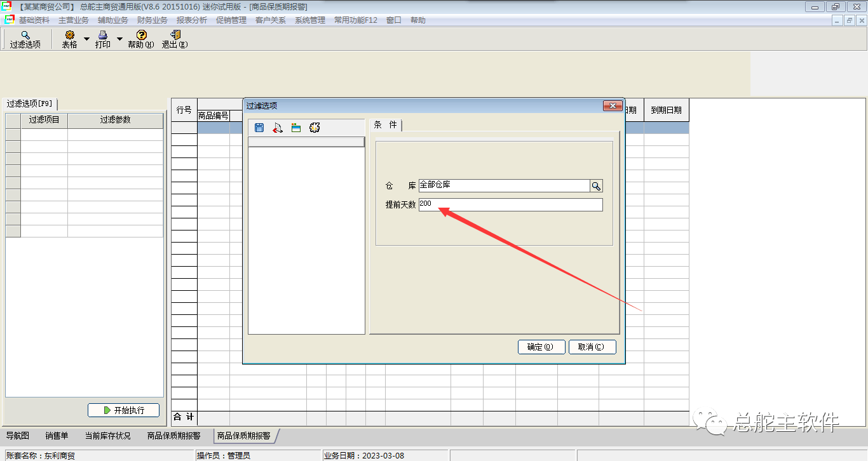Switch to the 销售单 bottom tab
Image resolution: width=868 pixels, height=461 pixels.
57,436
